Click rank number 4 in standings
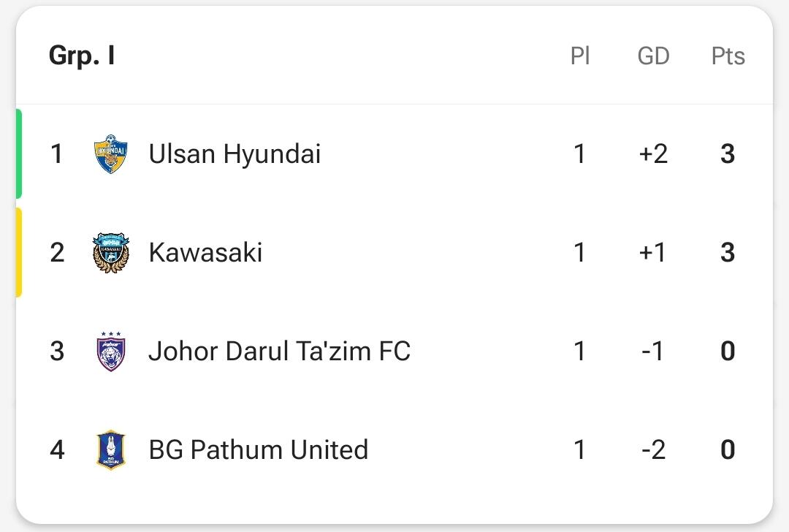Image resolution: width=789 pixels, height=532 pixels. tap(57, 450)
